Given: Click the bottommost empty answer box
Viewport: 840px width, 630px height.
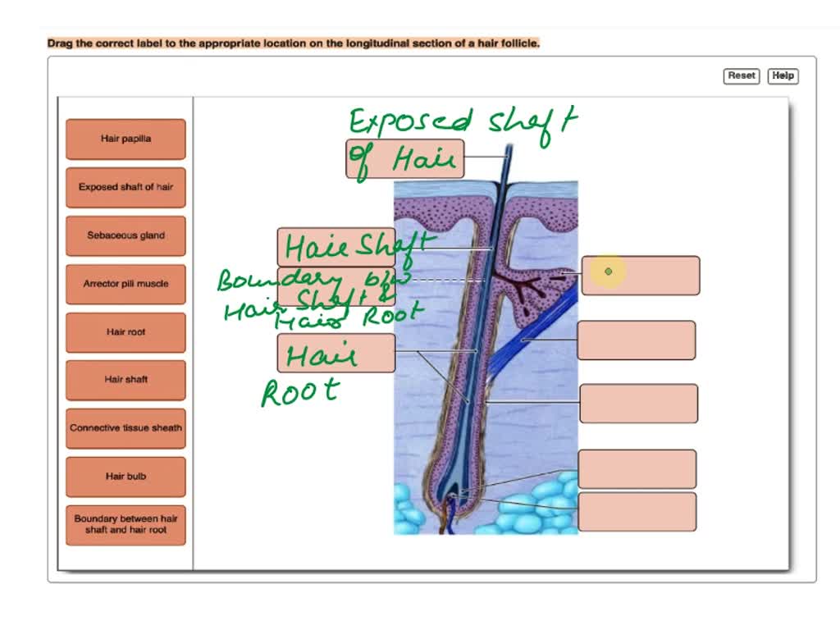Looking at the screenshot, I should tap(637, 510).
